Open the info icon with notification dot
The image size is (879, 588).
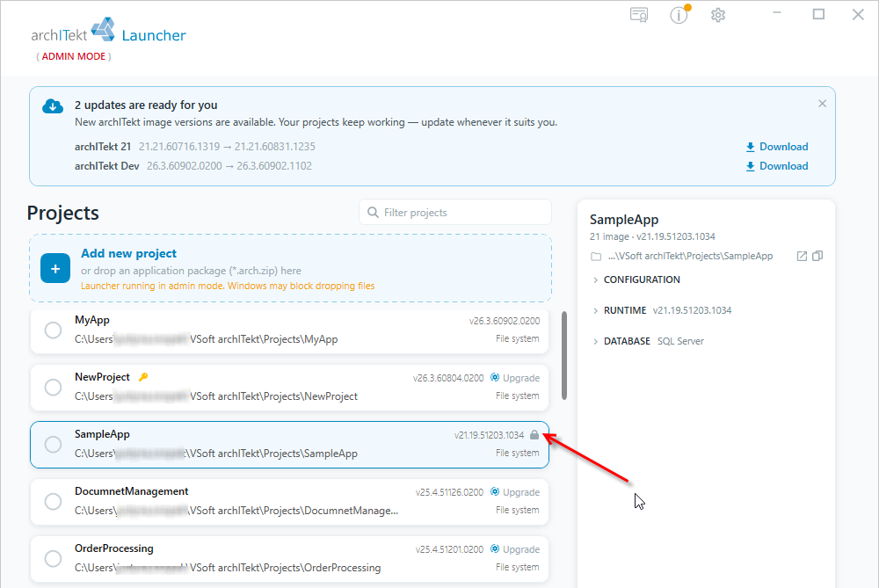679,15
